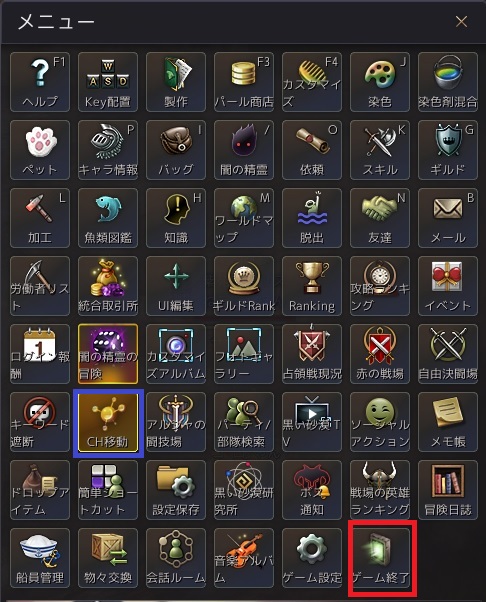Open the ギルド shield icon
486x602 pixels.
[x=448, y=150]
